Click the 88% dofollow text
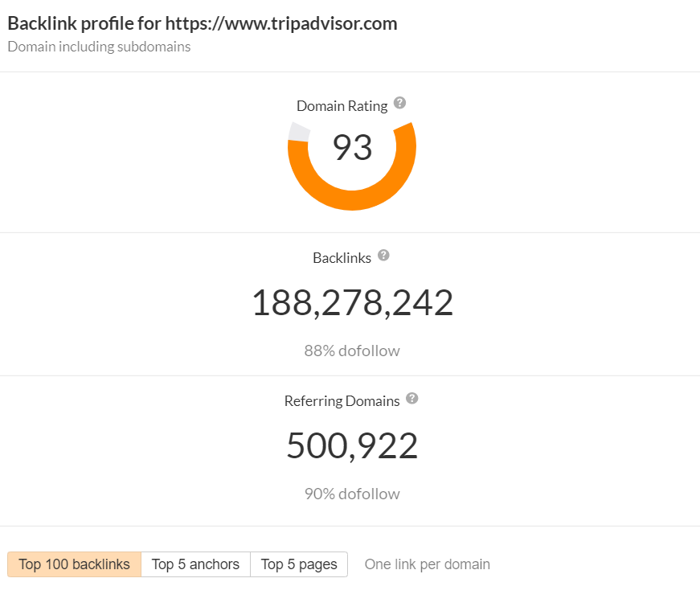The height and width of the screenshot is (611, 700). tap(352, 351)
